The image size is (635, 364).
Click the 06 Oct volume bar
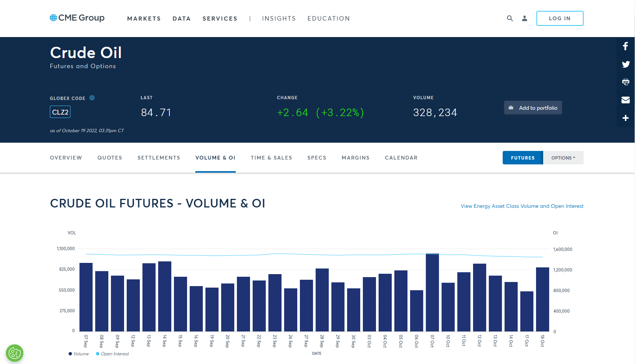pyautogui.click(x=416, y=311)
